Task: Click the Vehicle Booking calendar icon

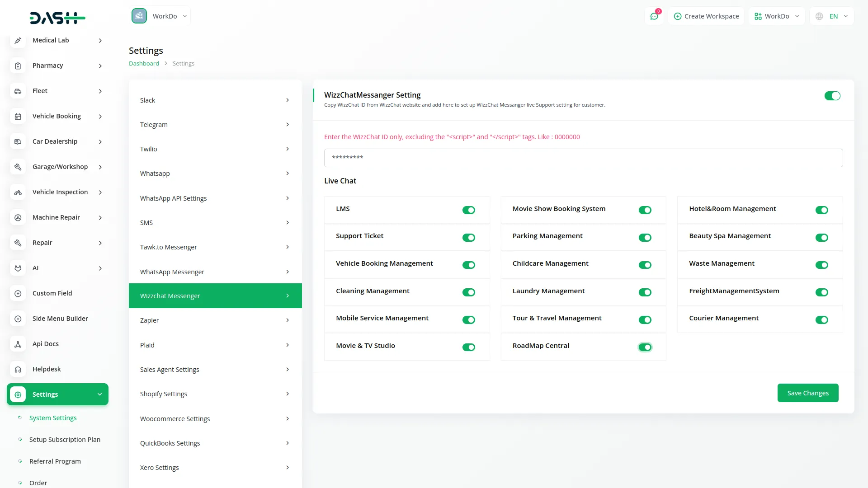Action: tap(18, 116)
